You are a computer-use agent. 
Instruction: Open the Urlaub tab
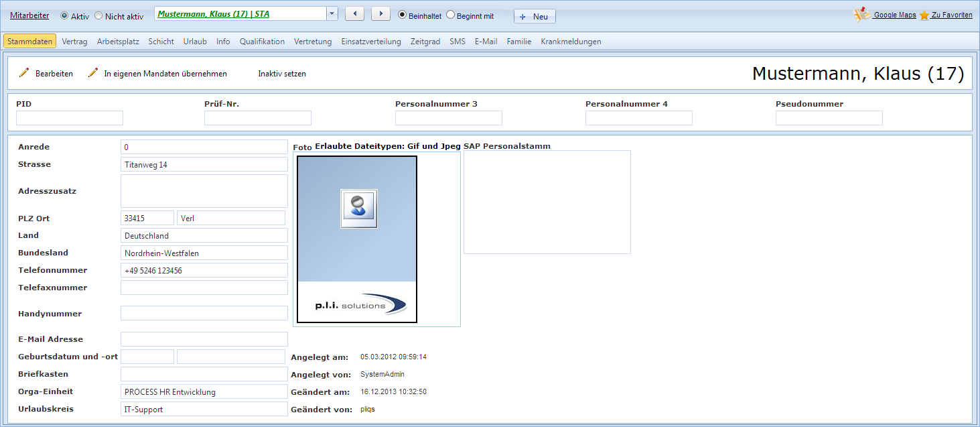195,41
